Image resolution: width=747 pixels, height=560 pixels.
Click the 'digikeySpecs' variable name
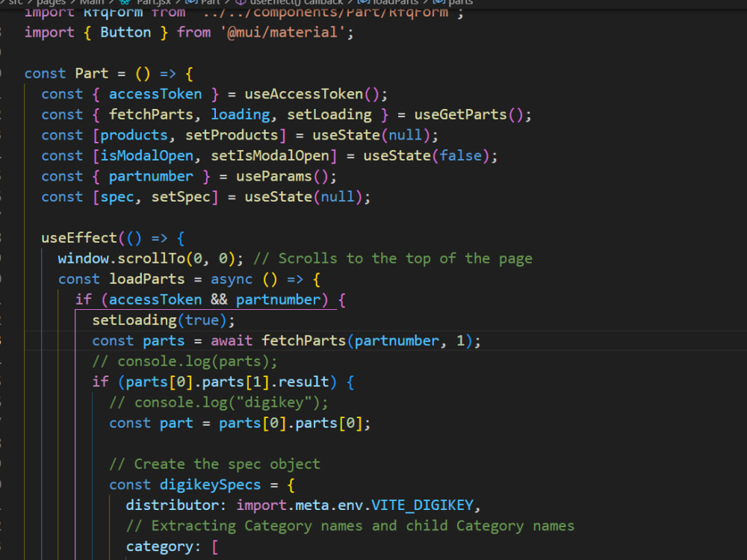pos(210,485)
